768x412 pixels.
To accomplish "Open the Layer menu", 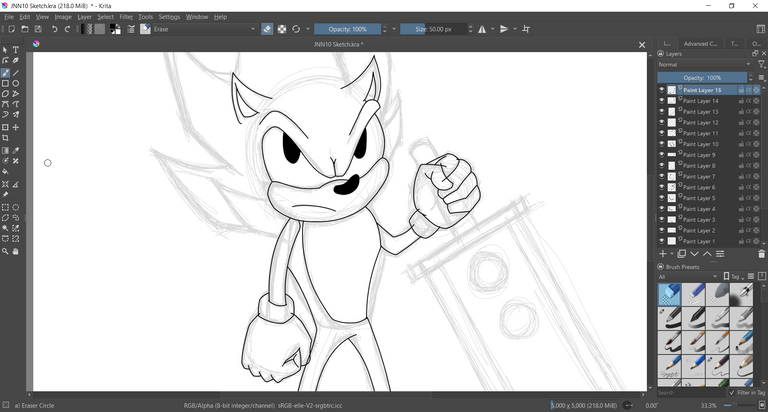I will click(x=85, y=17).
